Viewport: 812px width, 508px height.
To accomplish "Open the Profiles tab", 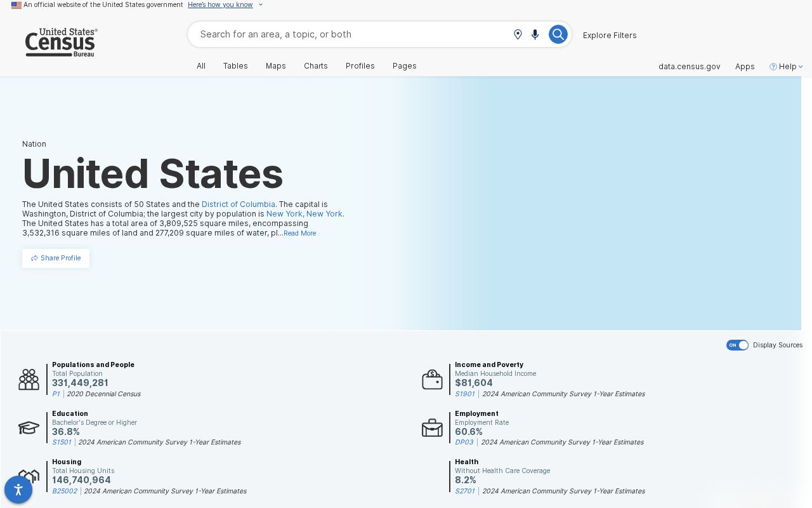I will click(x=360, y=66).
